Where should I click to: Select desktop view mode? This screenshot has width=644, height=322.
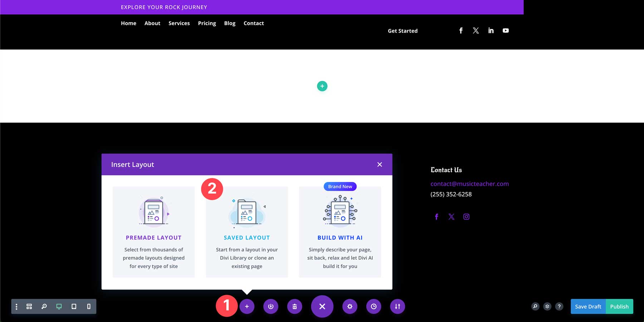[x=59, y=307]
